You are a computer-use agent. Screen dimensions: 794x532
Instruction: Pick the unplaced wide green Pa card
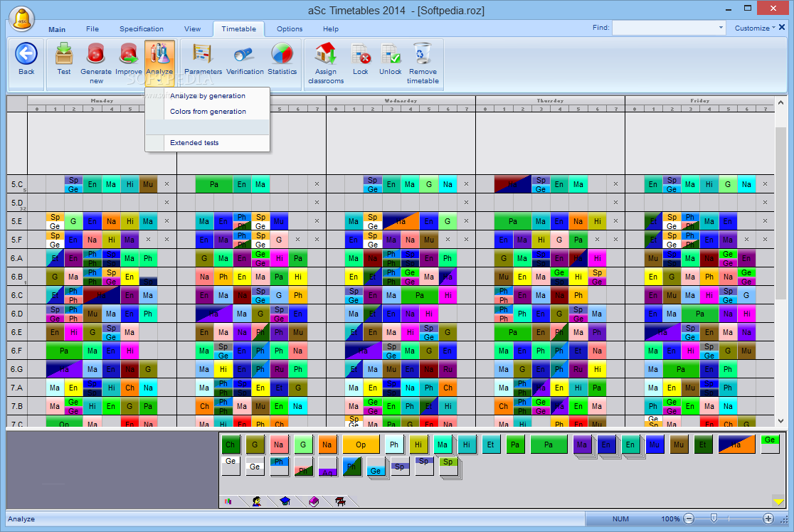click(549, 445)
